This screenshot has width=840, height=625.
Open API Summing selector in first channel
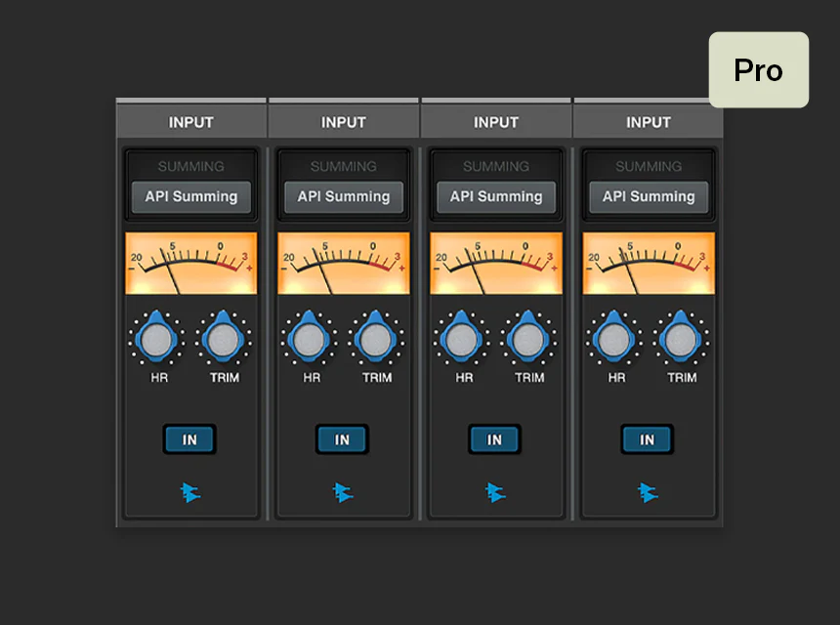point(191,196)
